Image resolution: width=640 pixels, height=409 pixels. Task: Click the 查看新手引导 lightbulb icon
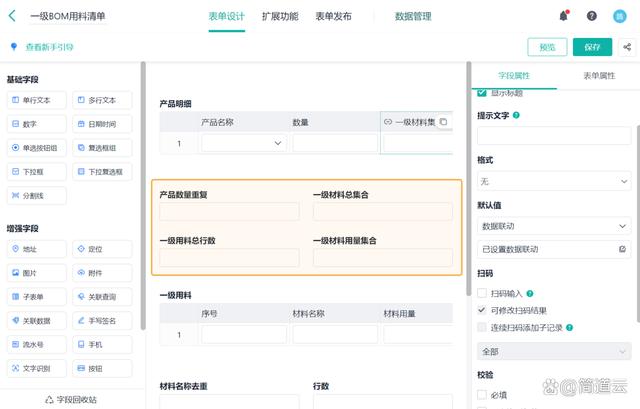click(x=14, y=47)
